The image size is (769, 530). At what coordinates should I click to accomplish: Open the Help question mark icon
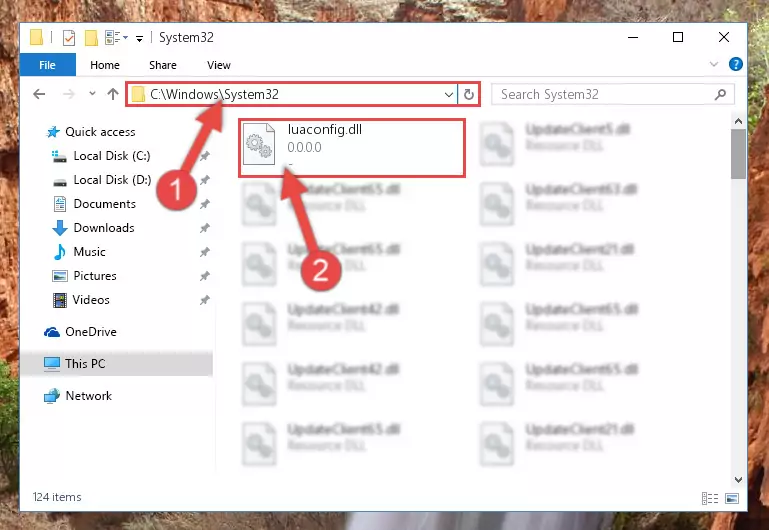(x=736, y=64)
